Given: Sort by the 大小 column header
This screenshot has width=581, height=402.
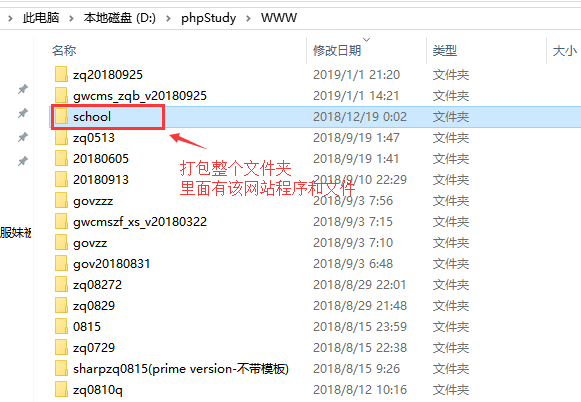Looking at the screenshot, I should click(565, 50).
